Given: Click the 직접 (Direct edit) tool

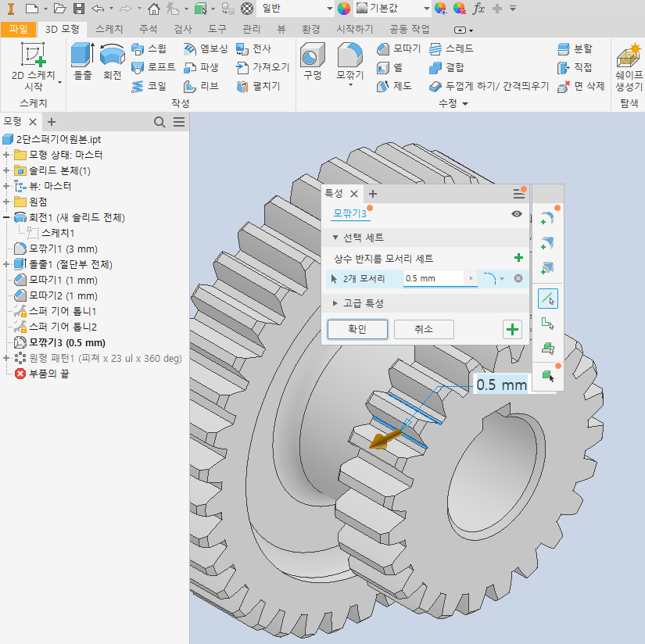Looking at the screenshot, I should click(575, 67).
